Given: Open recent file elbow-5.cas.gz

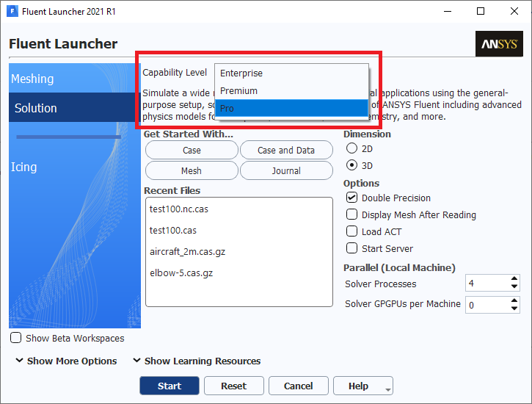Looking at the screenshot, I should [181, 273].
